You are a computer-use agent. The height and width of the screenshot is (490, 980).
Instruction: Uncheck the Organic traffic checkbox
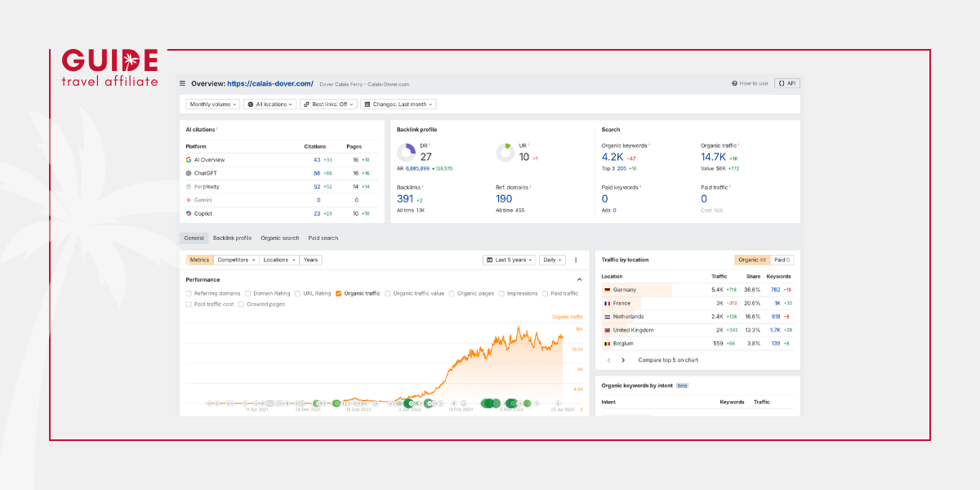click(339, 293)
